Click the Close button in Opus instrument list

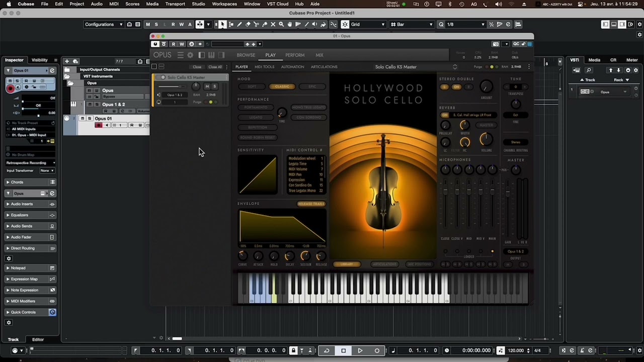coord(197,67)
